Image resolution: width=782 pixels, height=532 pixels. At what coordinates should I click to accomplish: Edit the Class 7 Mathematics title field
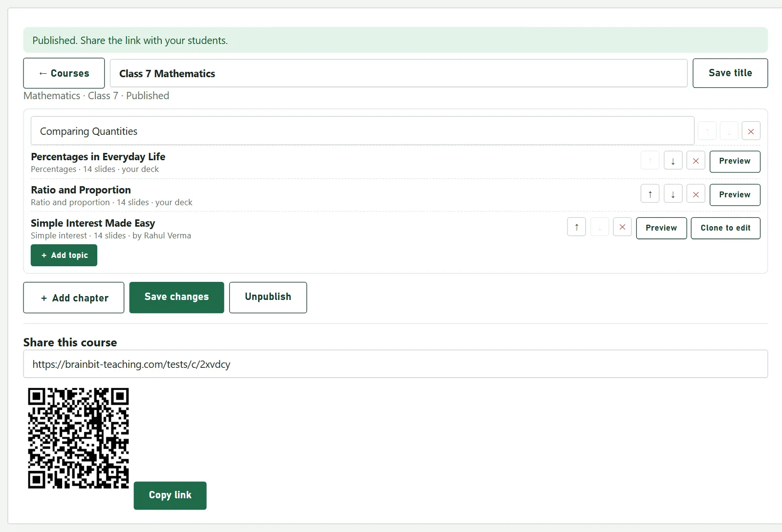[x=398, y=73]
